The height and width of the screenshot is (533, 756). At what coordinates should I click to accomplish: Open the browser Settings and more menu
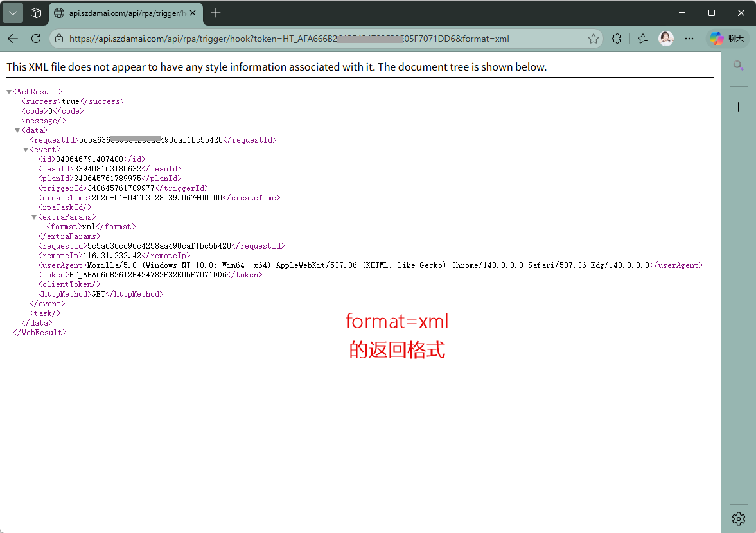point(689,39)
